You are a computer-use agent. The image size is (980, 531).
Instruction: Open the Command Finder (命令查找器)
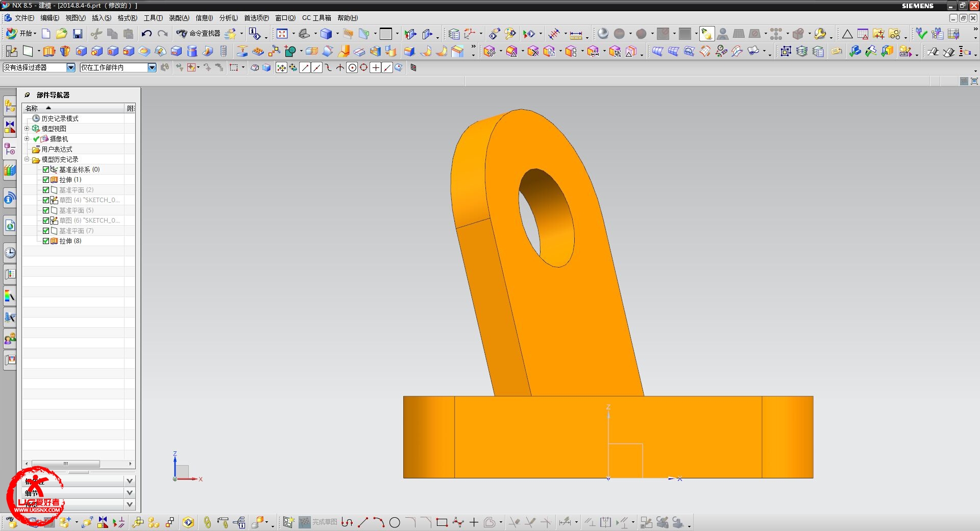click(198, 34)
